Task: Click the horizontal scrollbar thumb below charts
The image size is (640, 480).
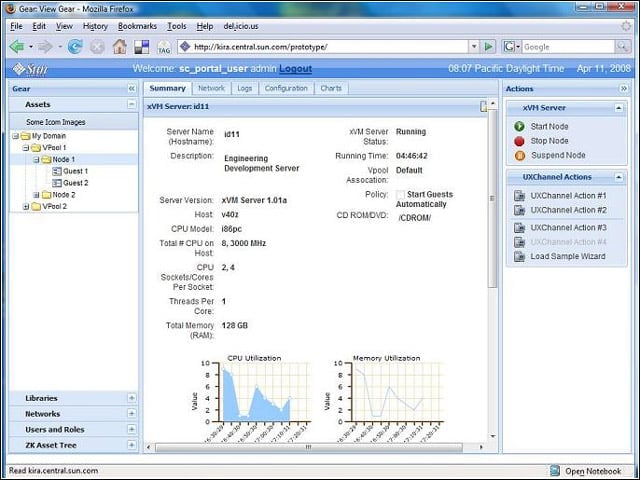Action: pyautogui.click(x=309, y=448)
